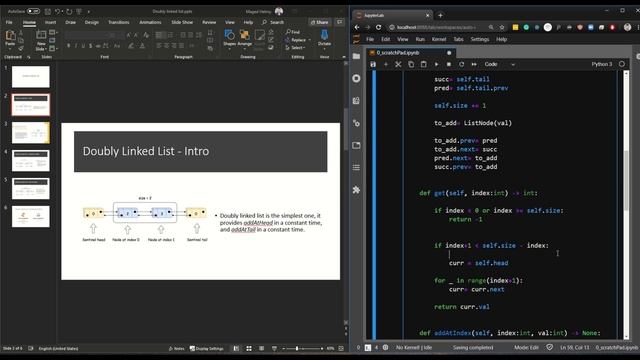The height and width of the screenshot is (360, 640).
Task: Toggle Italic formatting in PowerPoint
Action: [x=76, y=46]
